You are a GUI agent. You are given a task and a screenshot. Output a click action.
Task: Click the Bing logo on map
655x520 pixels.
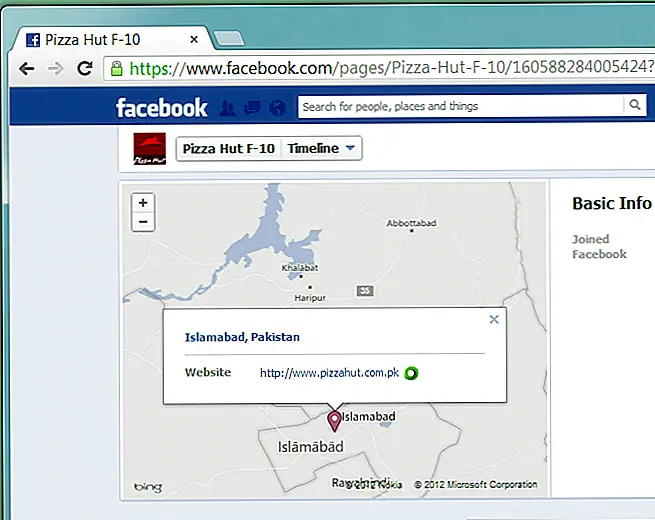point(148,487)
